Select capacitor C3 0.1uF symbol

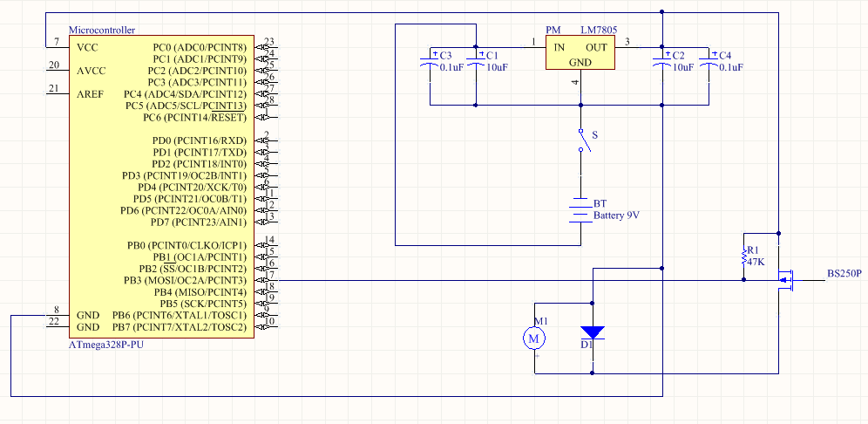tap(430, 60)
